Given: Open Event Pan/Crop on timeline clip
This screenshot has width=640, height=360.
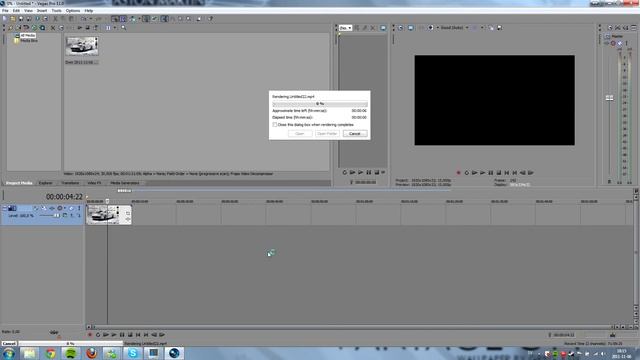Looking at the screenshot, I should [x=128, y=213].
